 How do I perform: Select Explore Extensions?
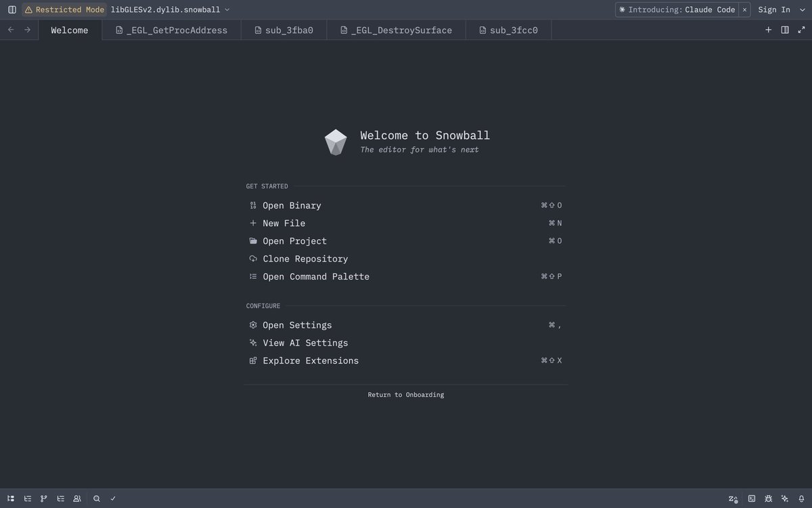tap(406, 360)
